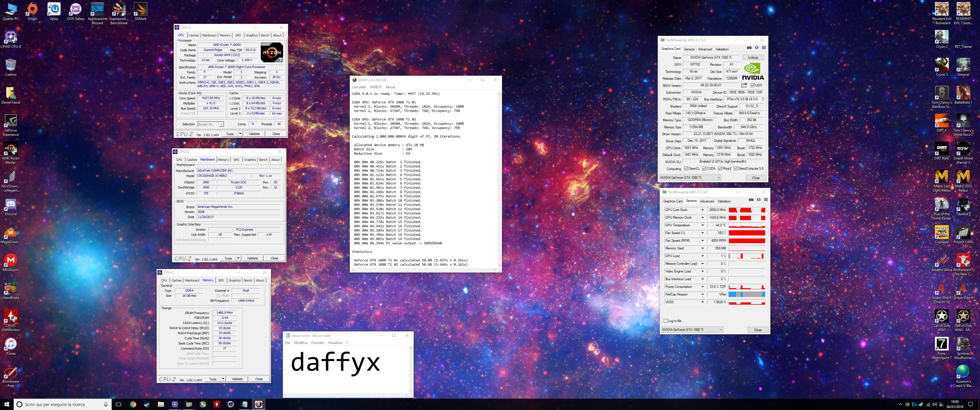980x410 pixels.
Task: Switch to the Caches tab in top CPU-Z window
Action: (x=194, y=35)
